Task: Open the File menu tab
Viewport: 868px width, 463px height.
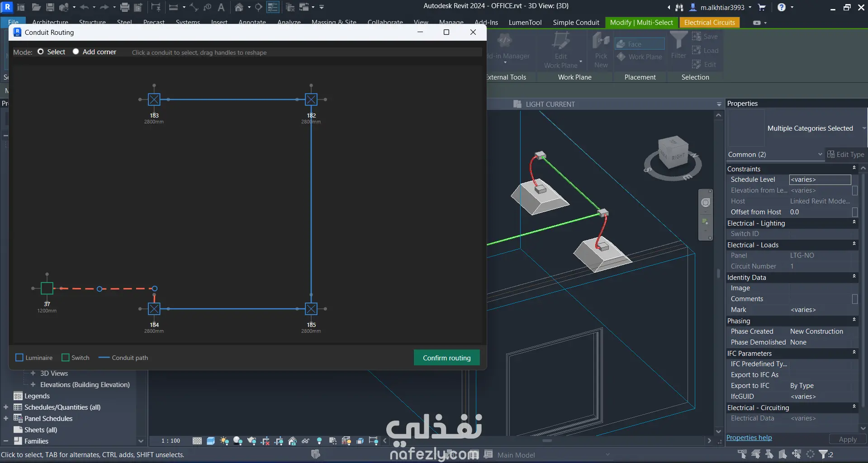Action: tap(14, 22)
